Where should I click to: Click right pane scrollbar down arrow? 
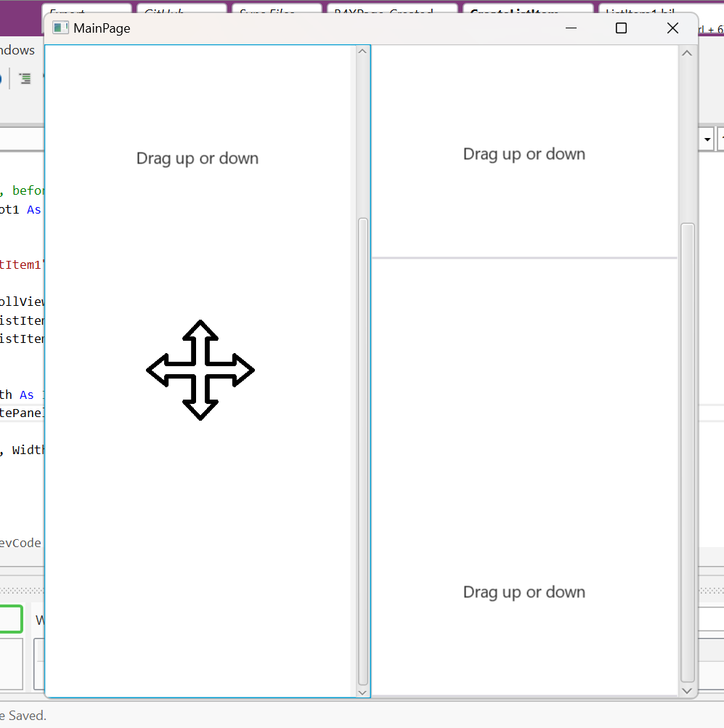pyautogui.click(x=687, y=691)
